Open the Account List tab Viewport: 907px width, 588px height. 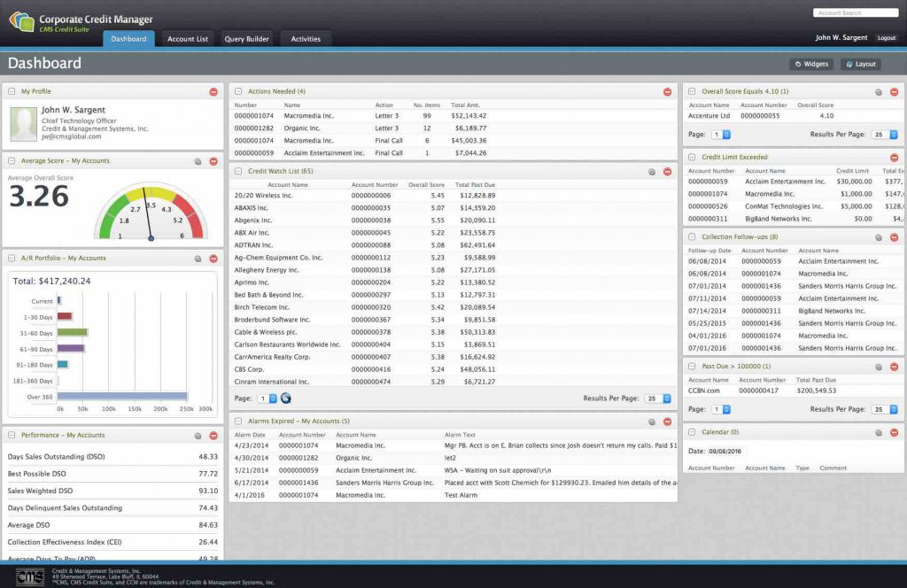point(188,39)
